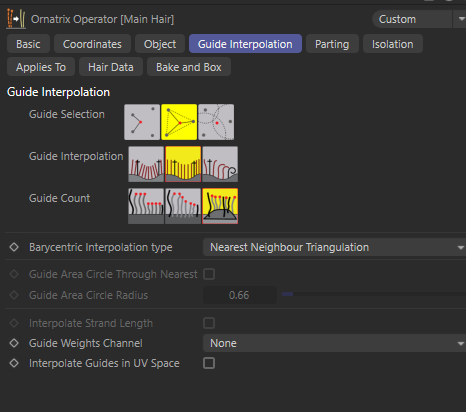
Task: Select the triangulation Guide Selection icon
Action: pos(179,122)
